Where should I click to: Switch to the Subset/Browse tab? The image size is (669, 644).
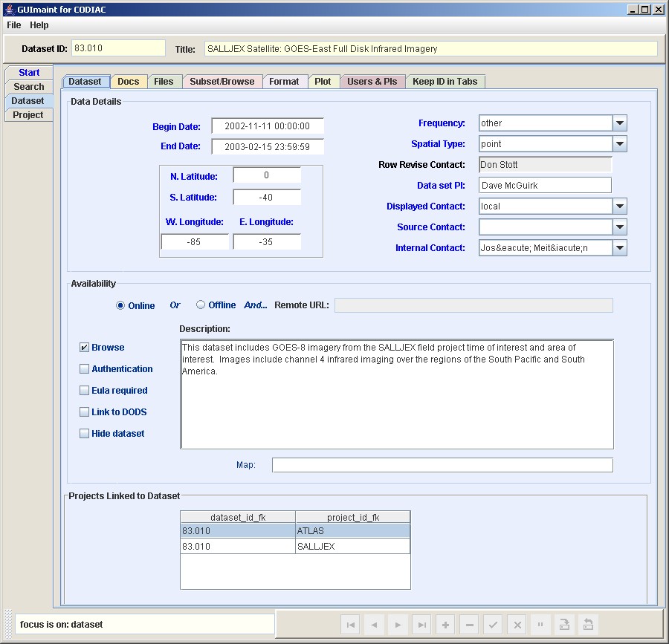pyautogui.click(x=222, y=82)
